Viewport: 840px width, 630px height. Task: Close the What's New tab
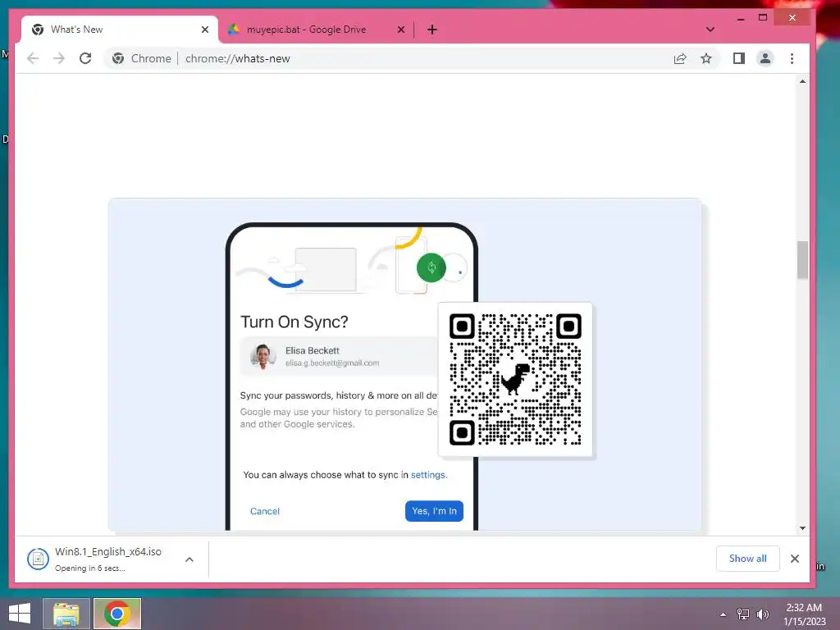(204, 30)
